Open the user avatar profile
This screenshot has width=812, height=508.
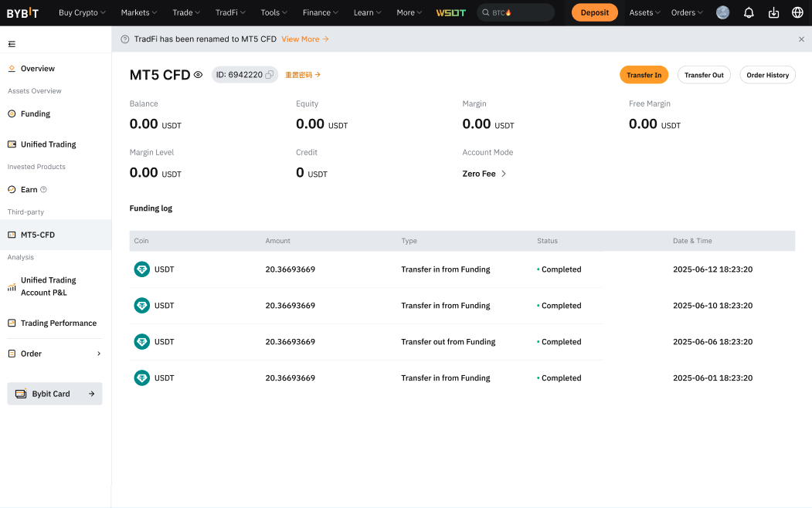pos(722,13)
